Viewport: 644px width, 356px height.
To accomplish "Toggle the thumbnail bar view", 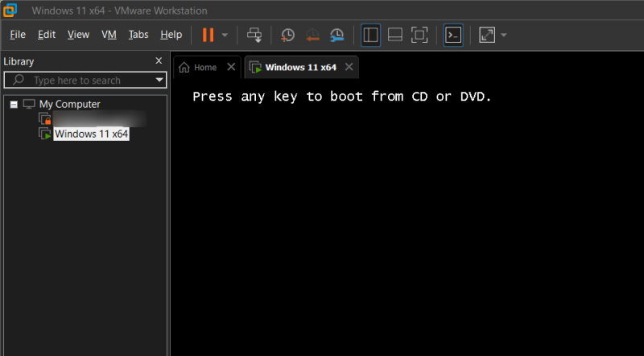I will pos(394,35).
